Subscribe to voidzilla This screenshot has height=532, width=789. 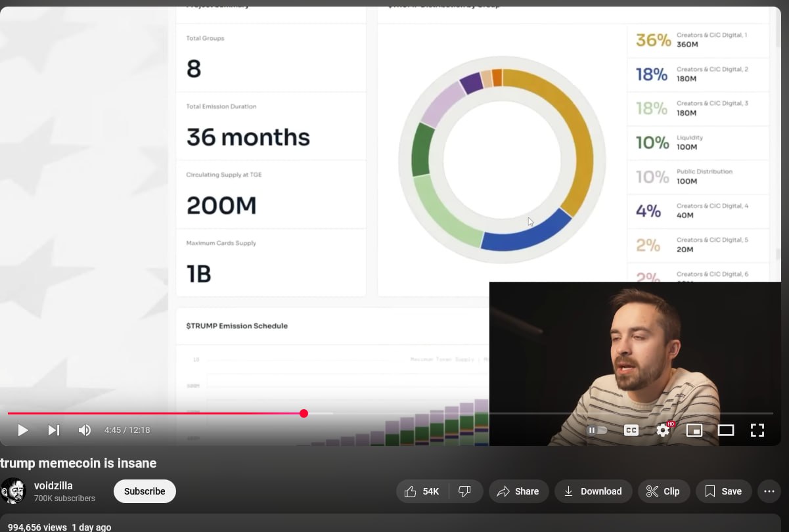point(145,491)
